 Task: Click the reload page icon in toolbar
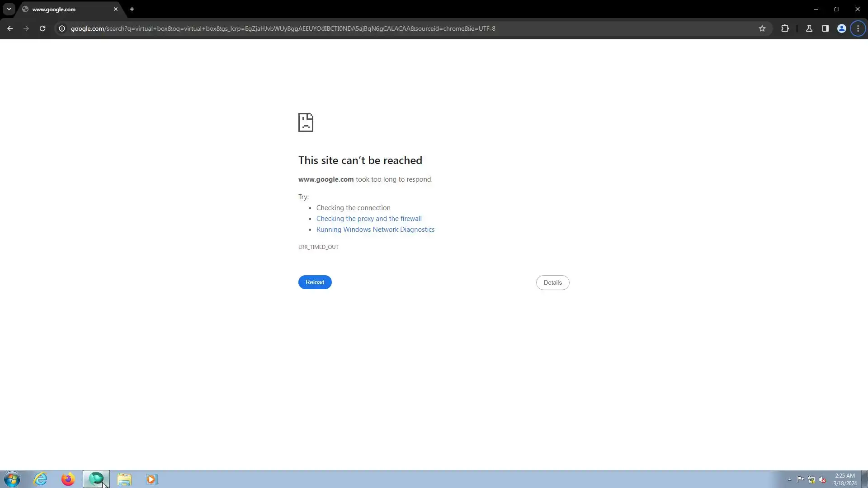coord(42,28)
